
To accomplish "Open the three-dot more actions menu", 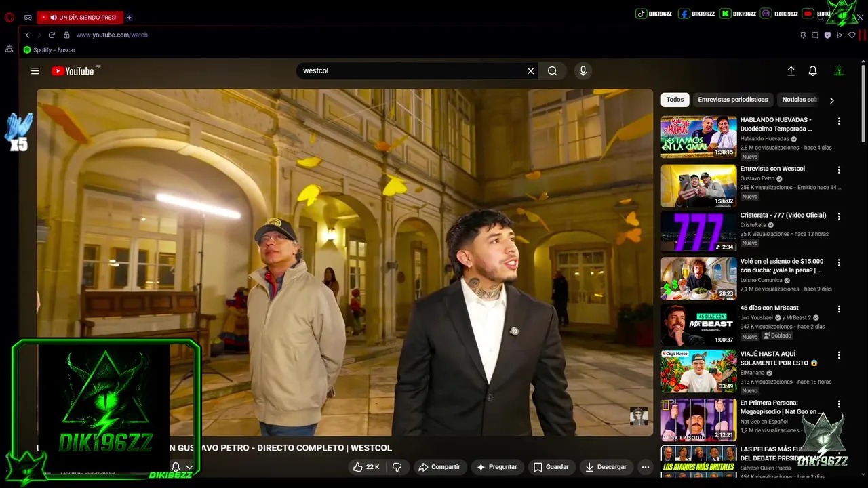I will coord(646,467).
